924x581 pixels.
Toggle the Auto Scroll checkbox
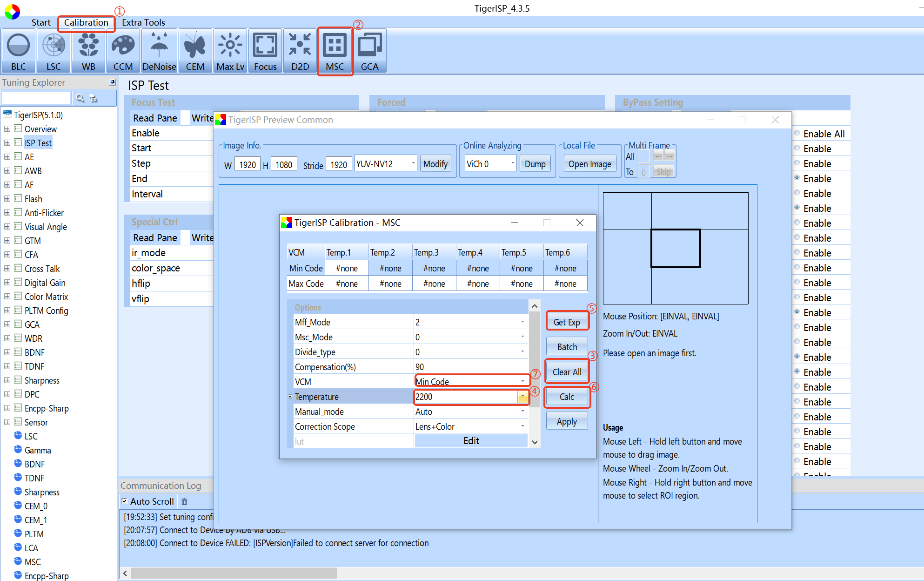(125, 501)
